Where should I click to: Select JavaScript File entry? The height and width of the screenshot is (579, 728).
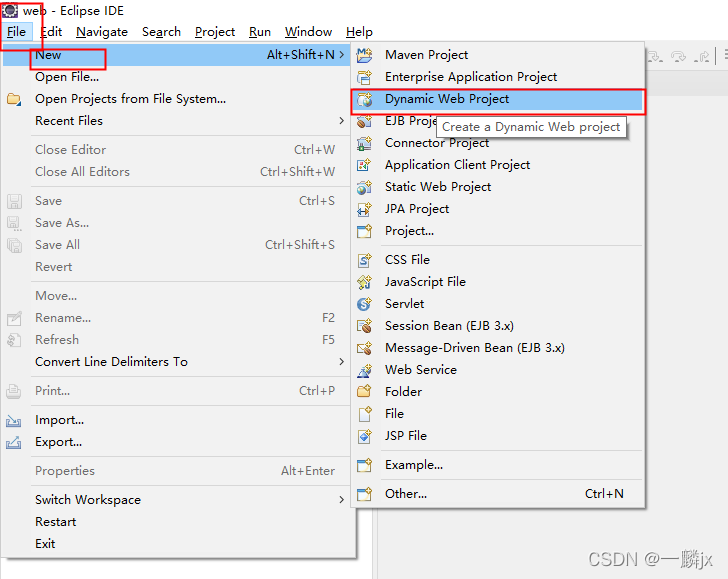498,282
